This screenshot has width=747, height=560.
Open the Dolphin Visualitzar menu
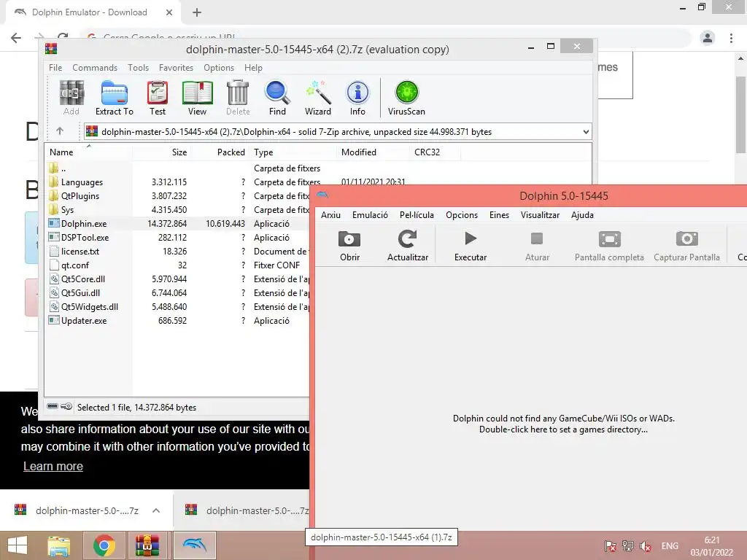coord(541,215)
